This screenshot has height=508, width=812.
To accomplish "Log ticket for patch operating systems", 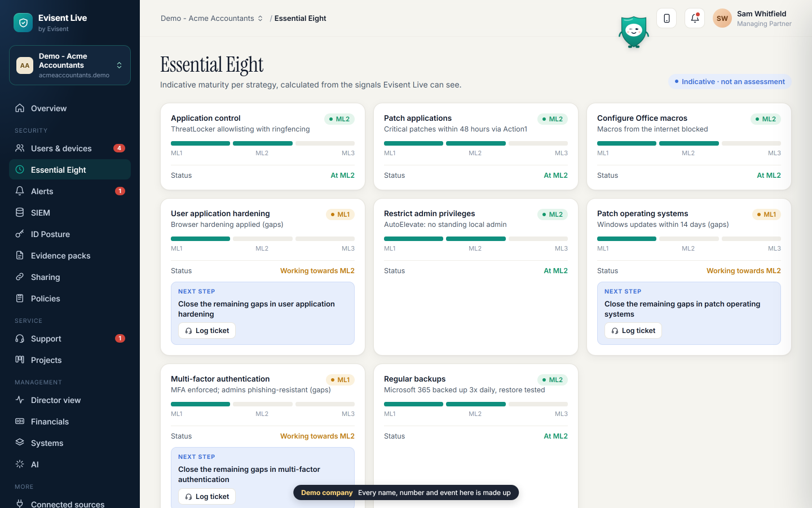I will click(x=633, y=331).
